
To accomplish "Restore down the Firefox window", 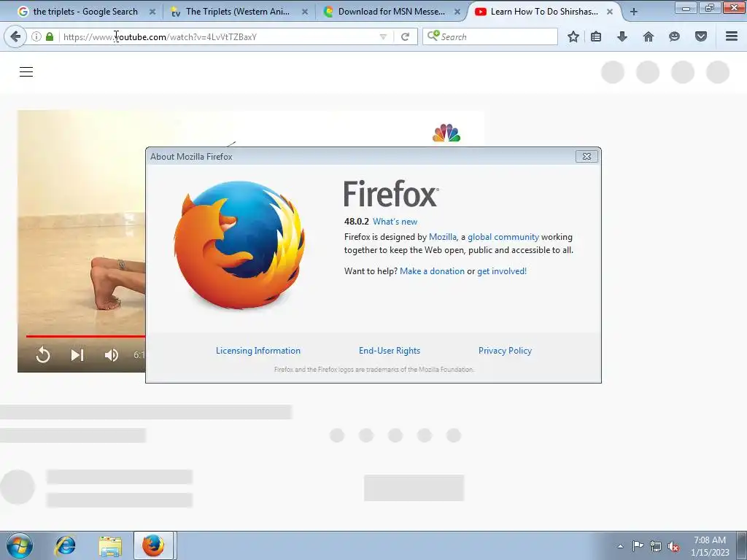I will point(710,7).
